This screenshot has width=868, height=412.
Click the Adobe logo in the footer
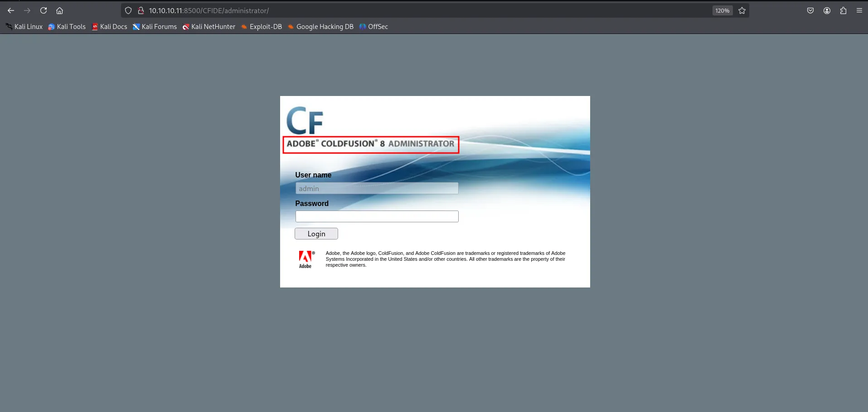(306, 259)
